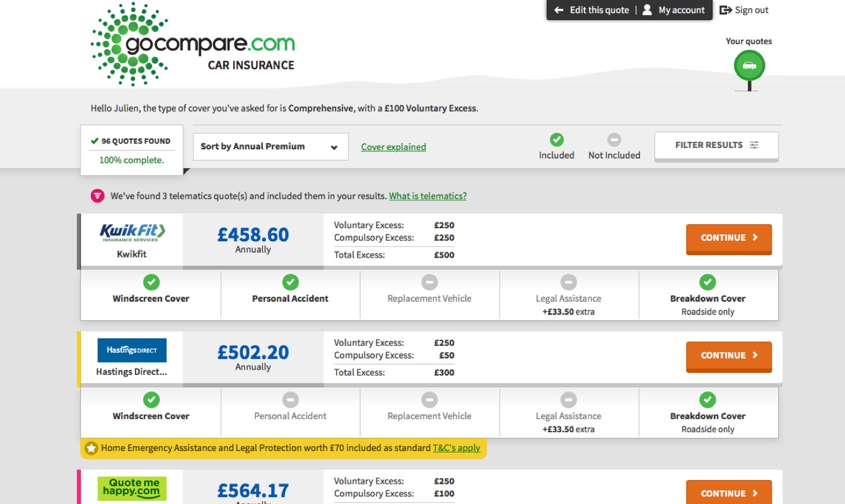Continue with the Hastings Direct quote
The width and height of the screenshot is (845, 504).
[729, 356]
